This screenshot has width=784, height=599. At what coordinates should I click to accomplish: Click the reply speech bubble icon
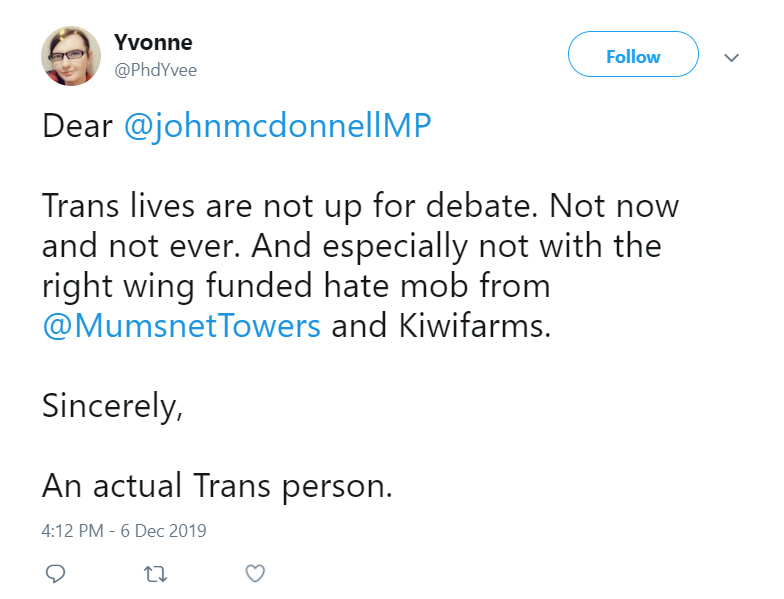point(56,574)
